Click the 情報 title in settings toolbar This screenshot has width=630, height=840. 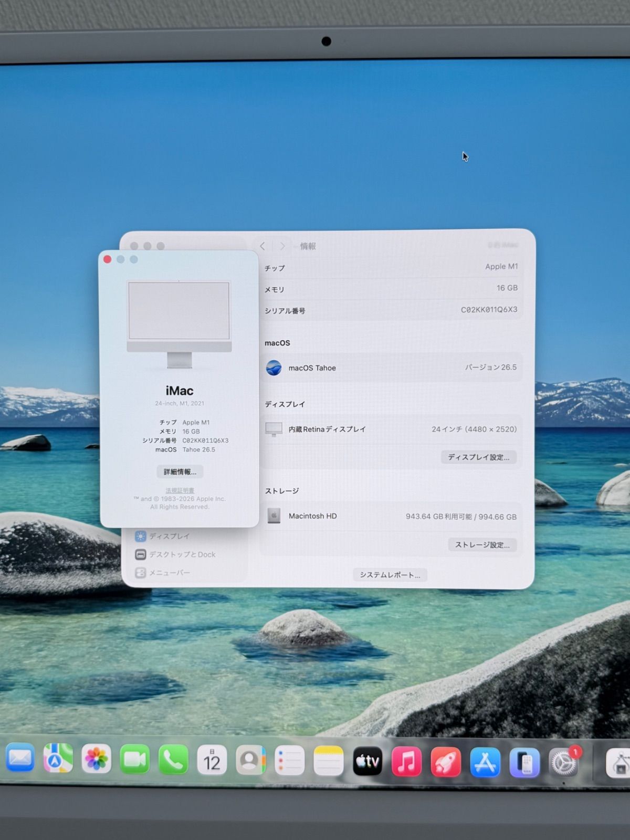tap(308, 246)
